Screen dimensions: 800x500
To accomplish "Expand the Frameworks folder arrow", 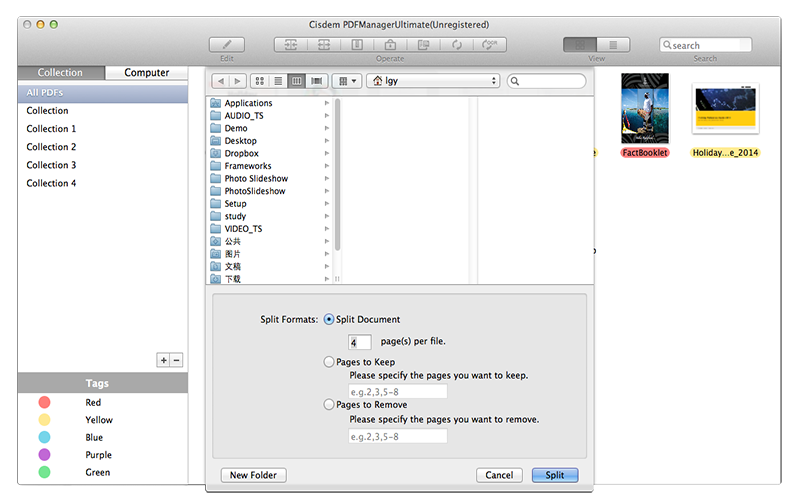I will coord(327,166).
